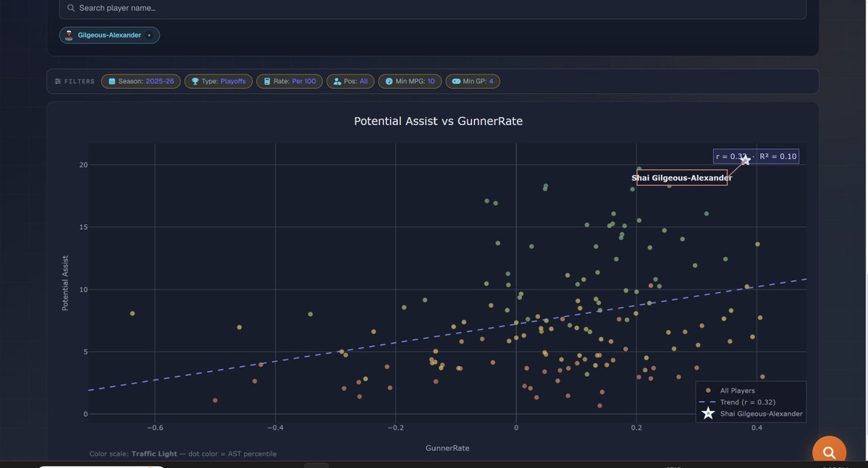
Task: Click the Potential Assist y-axis label
Action: pos(65,284)
